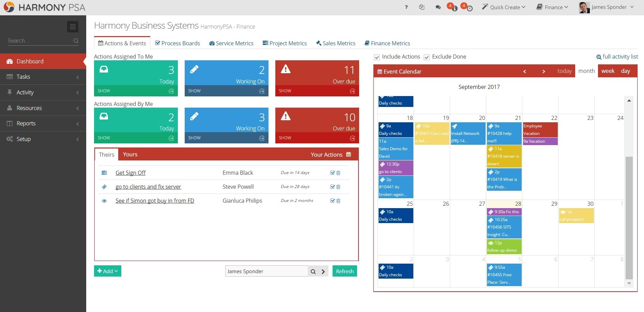Click the copy windows icon in top bar
644x312 pixels.
pyautogui.click(x=421, y=7)
